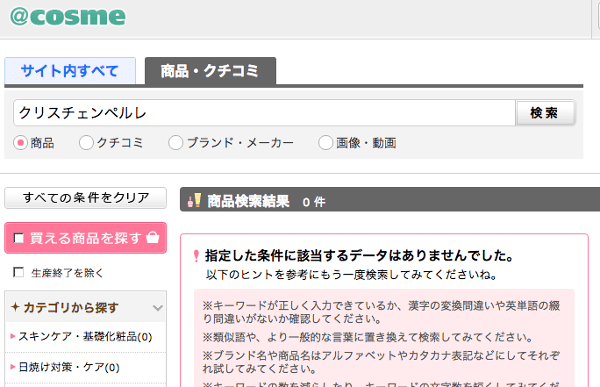This screenshot has height=387, width=600.
Task: Enable the 生産終了を除く checkbox
Action: coord(18,273)
